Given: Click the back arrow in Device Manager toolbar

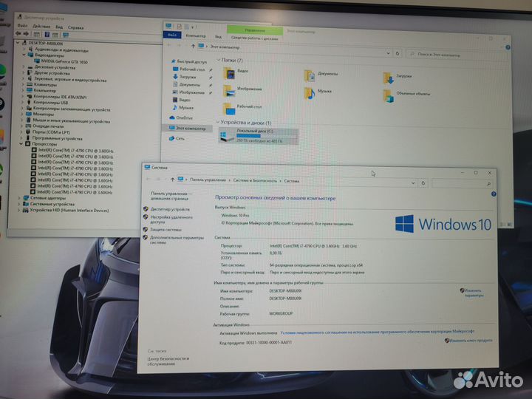Looking at the screenshot, I should pyautogui.click(x=18, y=33).
